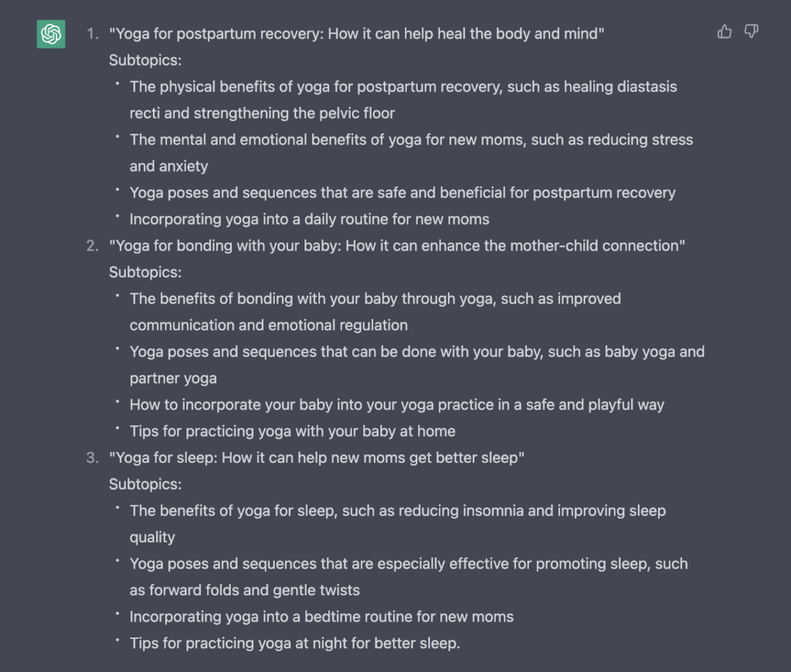Click the bullet about mental and emotional benefits

tap(411, 140)
